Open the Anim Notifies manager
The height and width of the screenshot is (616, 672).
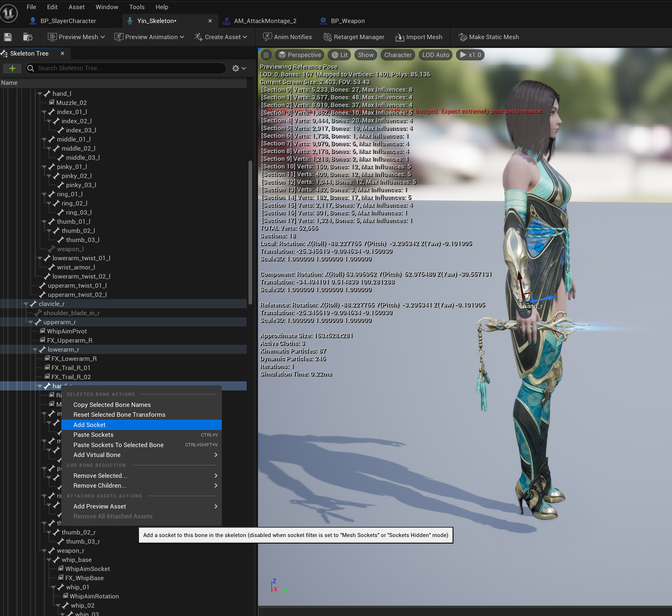coord(288,37)
